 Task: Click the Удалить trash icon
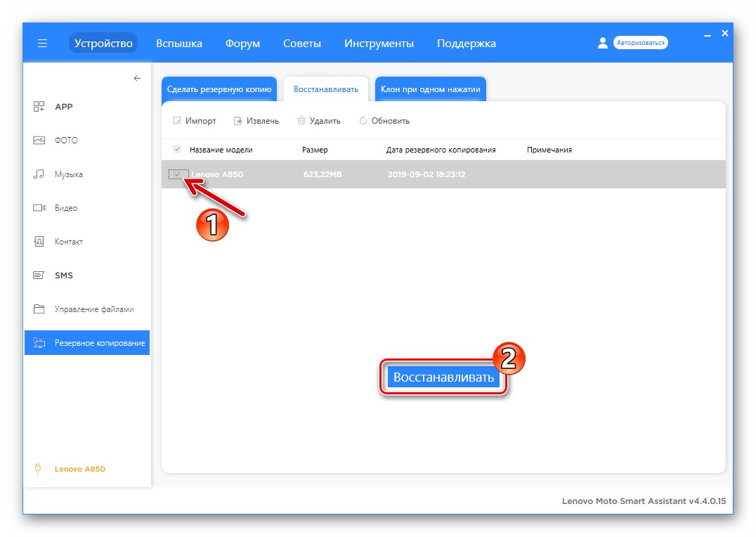point(301,121)
